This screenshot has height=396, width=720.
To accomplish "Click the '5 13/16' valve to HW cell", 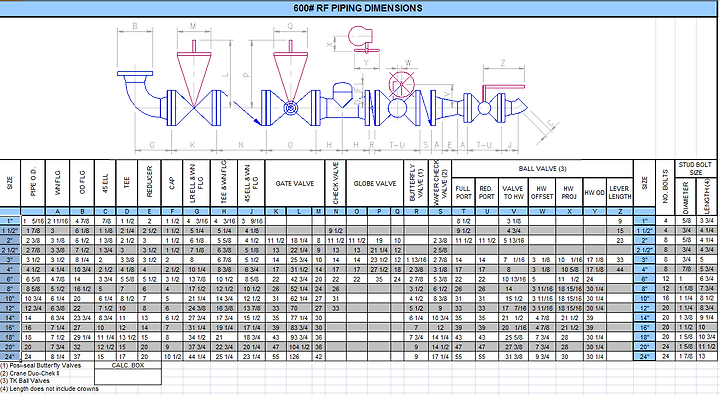I will [x=513, y=240].
